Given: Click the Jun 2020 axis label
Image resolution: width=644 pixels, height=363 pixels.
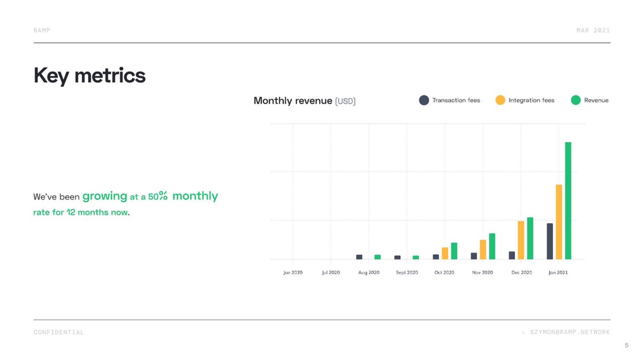Looking at the screenshot, I should pos(293,272).
